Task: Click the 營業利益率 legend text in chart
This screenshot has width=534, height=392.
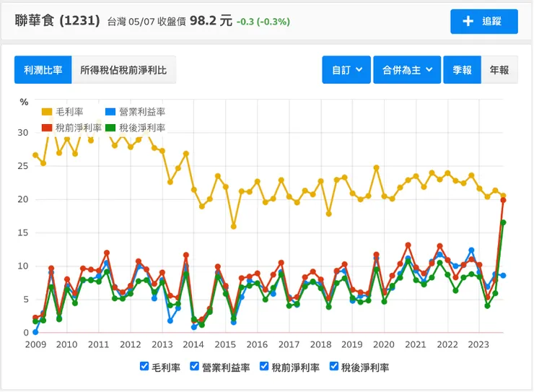Action: tap(142, 112)
